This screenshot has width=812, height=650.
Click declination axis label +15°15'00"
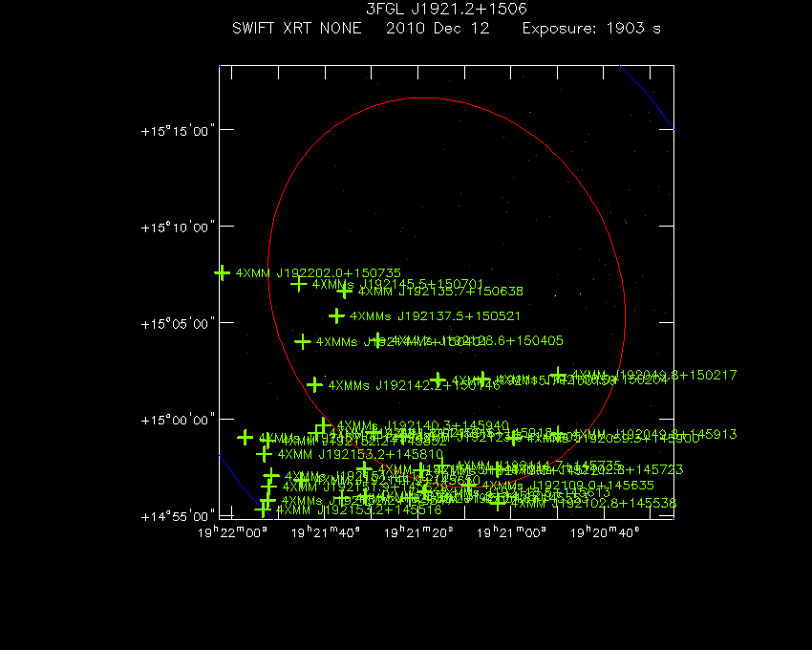pyautogui.click(x=178, y=131)
